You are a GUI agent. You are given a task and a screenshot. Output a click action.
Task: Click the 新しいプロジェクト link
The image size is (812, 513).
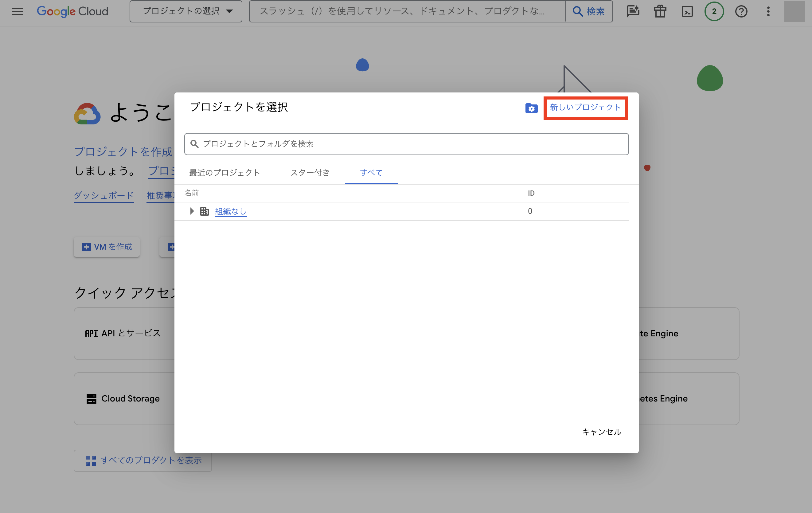(x=585, y=108)
